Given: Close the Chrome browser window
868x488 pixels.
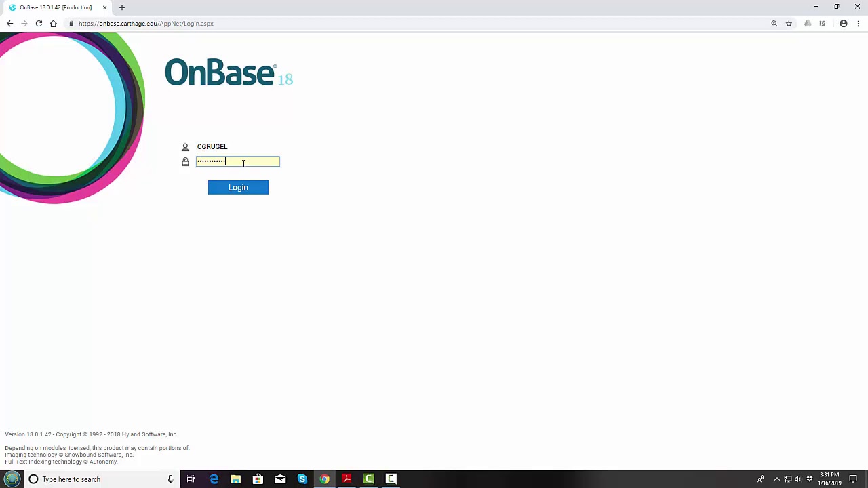Looking at the screenshot, I should tap(857, 7).
